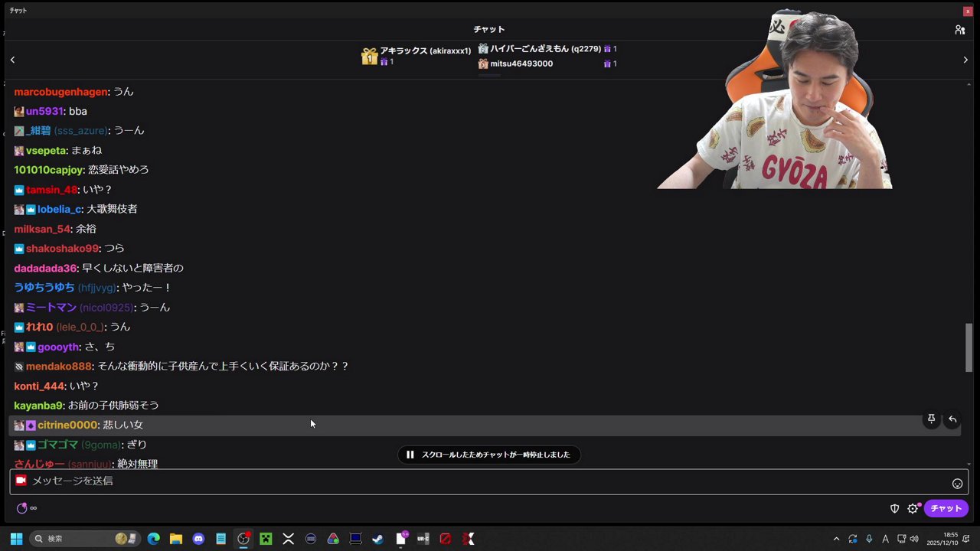The image size is (980, 551).
Task: Click the メッセージを送信 input field
Action: (x=306, y=481)
